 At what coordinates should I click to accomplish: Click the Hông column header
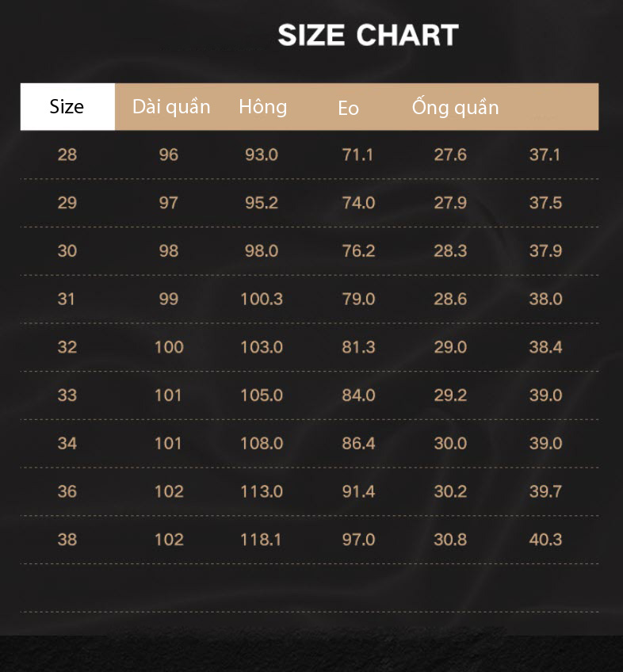point(263,107)
